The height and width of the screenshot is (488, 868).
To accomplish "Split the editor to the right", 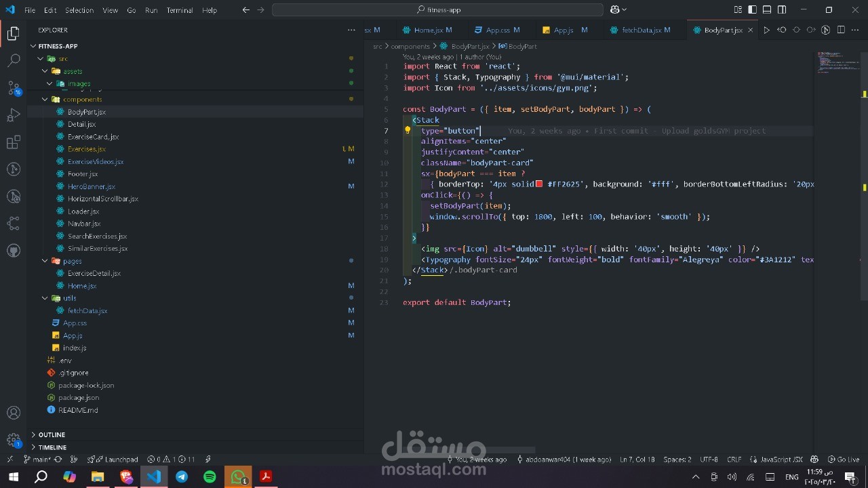I will point(841,30).
